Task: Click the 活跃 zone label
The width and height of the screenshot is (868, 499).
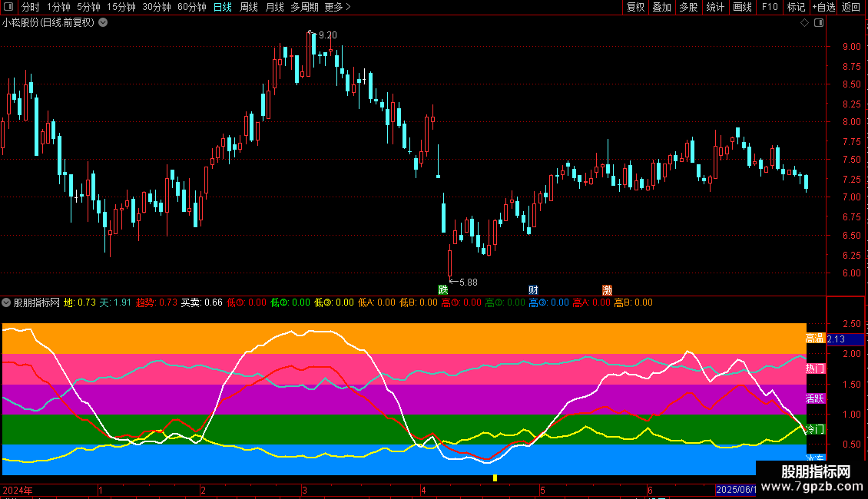Action: pyautogui.click(x=815, y=398)
